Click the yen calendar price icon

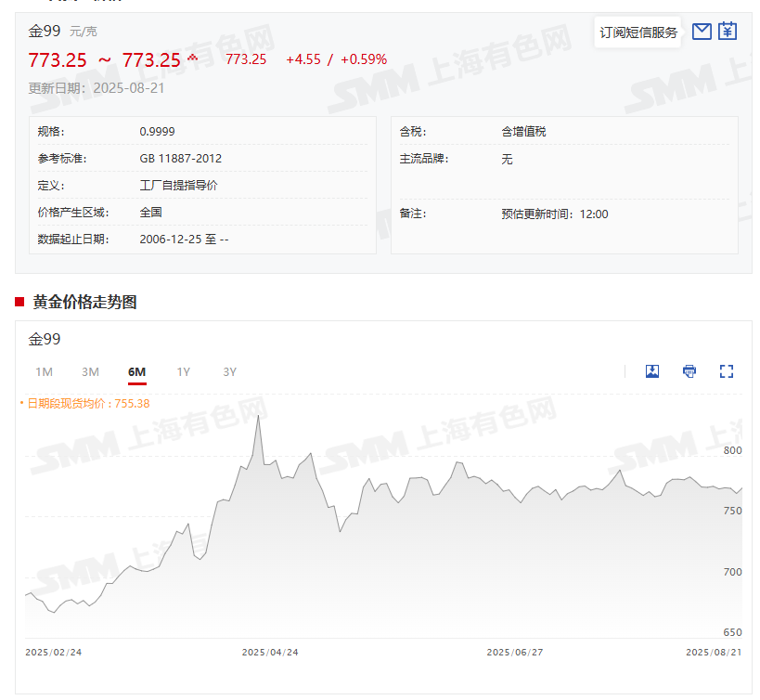(x=728, y=32)
